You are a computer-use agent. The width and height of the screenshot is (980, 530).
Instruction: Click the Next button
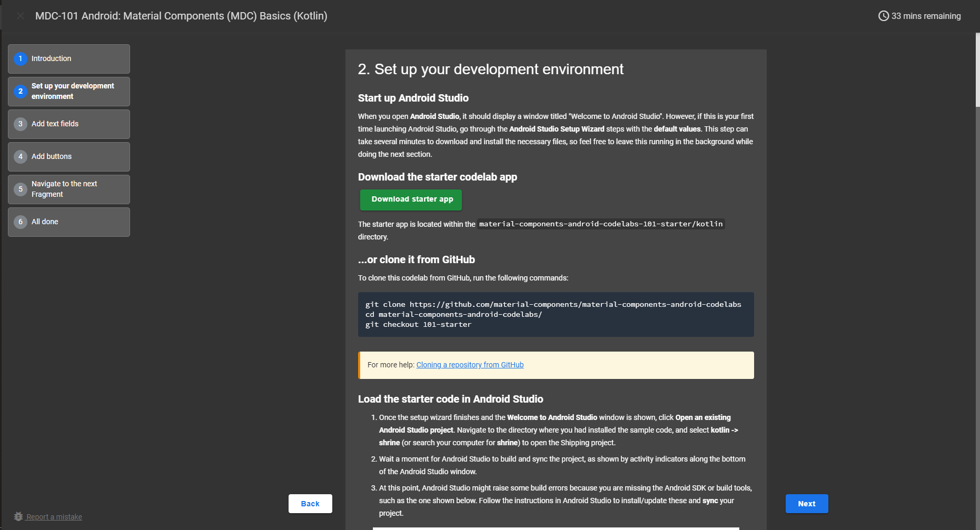click(x=807, y=504)
